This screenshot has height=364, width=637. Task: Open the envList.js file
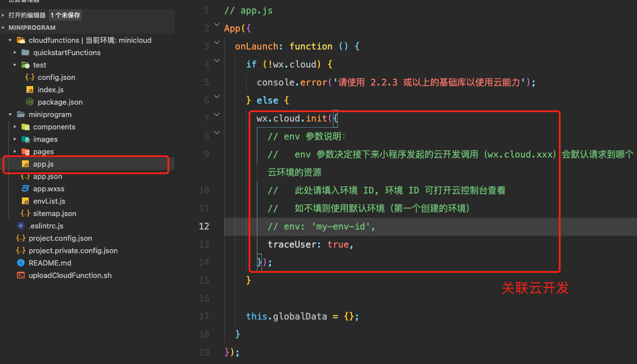pyautogui.click(x=49, y=201)
